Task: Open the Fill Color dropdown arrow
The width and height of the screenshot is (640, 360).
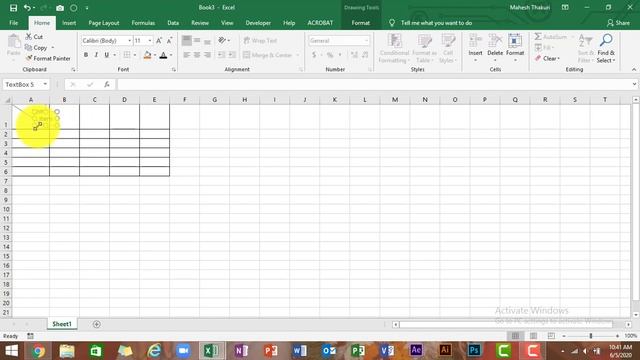Action: (x=155, y=55)
